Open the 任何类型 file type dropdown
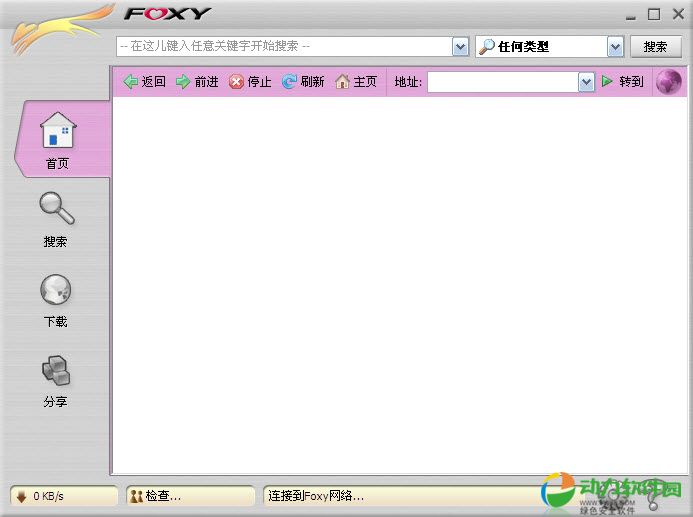 coord(615,46)
